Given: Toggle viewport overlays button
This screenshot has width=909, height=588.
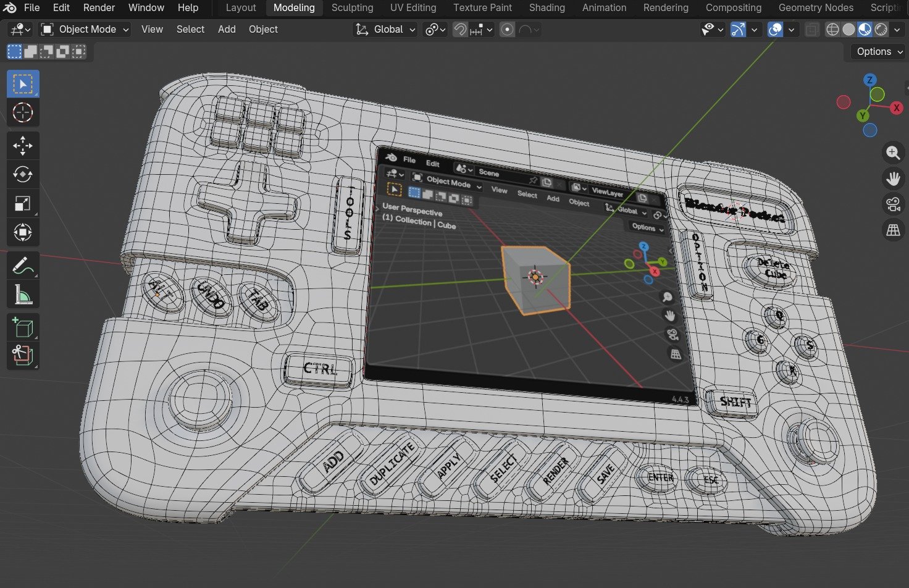Looking at the screenshot, I should point(776,29).
